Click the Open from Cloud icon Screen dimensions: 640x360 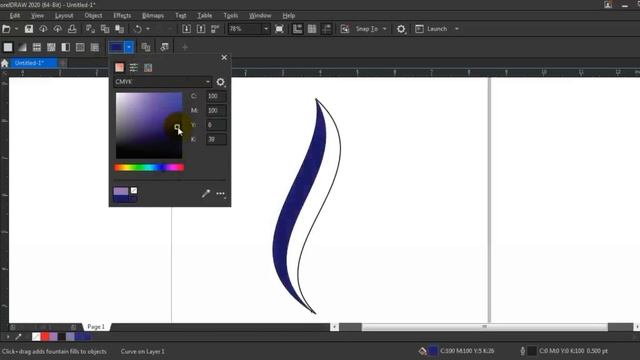(x=43, y=29)
